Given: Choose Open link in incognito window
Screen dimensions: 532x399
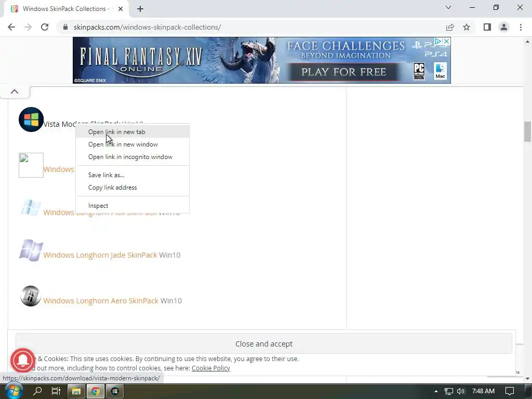Looking at the screenshot, I should click(x=132, y=157).
